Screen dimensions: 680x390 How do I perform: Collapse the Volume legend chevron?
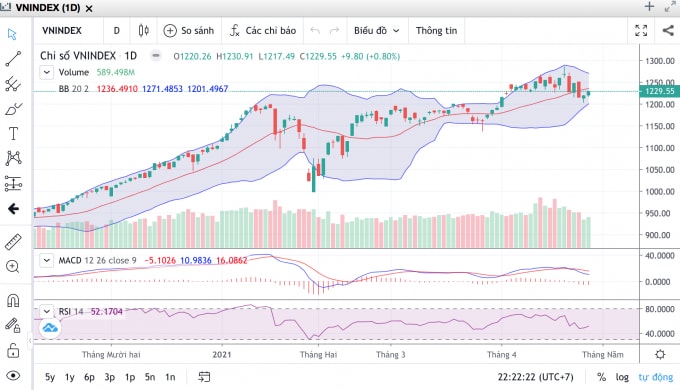(x=46, y=72)
